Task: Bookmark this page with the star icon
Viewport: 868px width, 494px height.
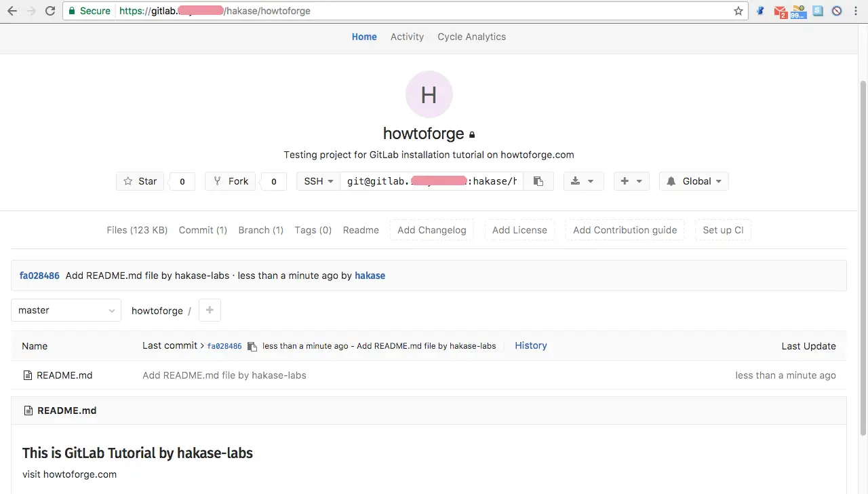Action: (738, 11)
